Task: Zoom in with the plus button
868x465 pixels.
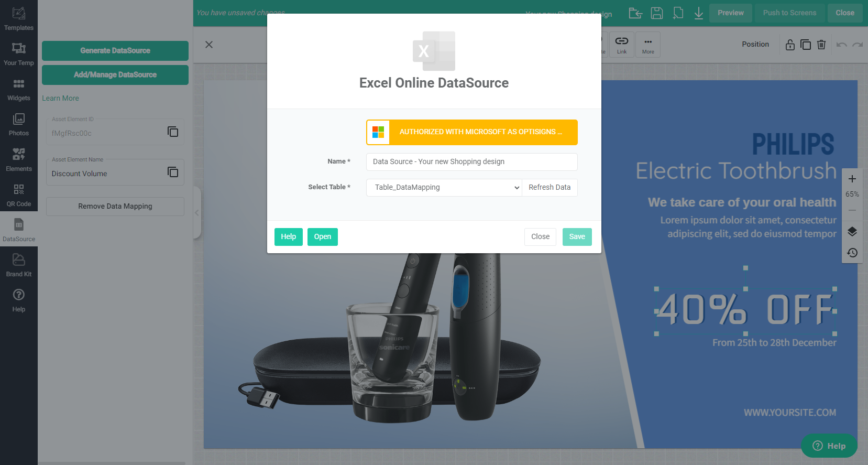Action: point(852,179)
